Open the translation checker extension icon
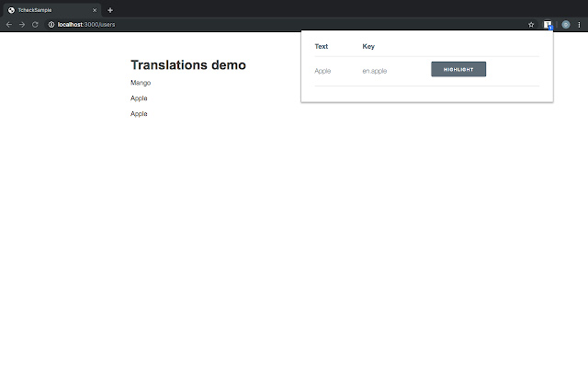 (x=548, y=25)
